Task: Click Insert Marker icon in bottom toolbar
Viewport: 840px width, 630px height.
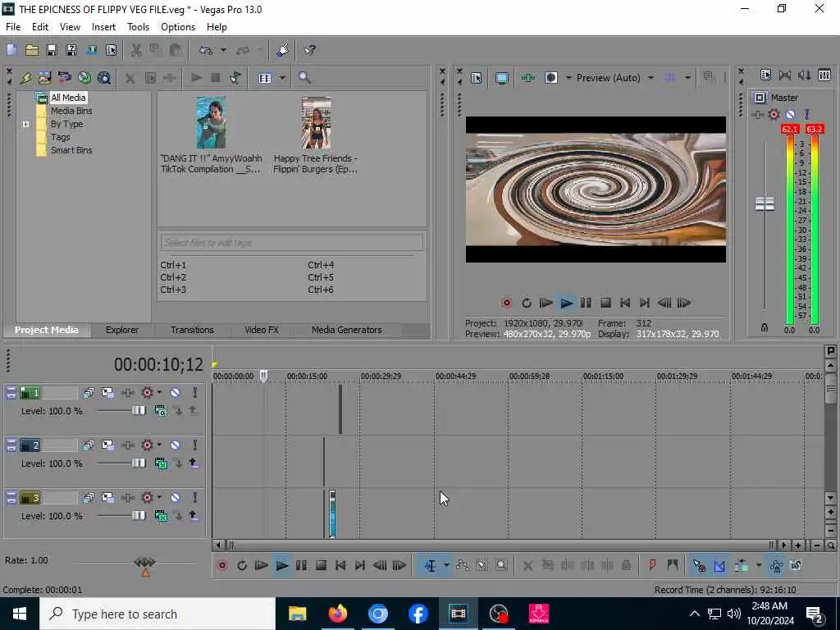Action: tap(652, 565)
